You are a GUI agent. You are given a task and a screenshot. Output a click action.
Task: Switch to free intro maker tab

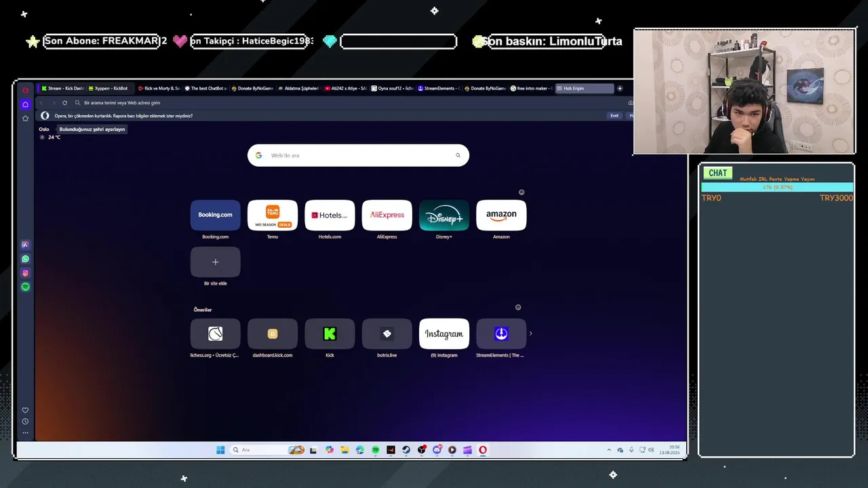(531, 88)
